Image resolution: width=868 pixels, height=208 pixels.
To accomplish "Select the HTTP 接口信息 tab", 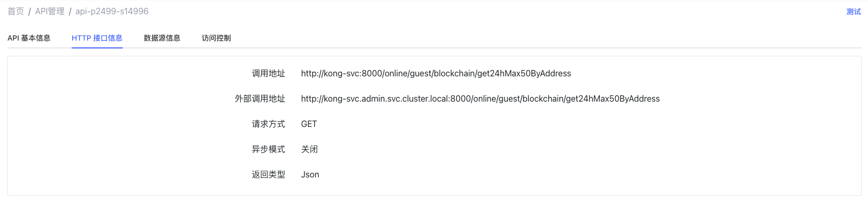I will [97, 38].
